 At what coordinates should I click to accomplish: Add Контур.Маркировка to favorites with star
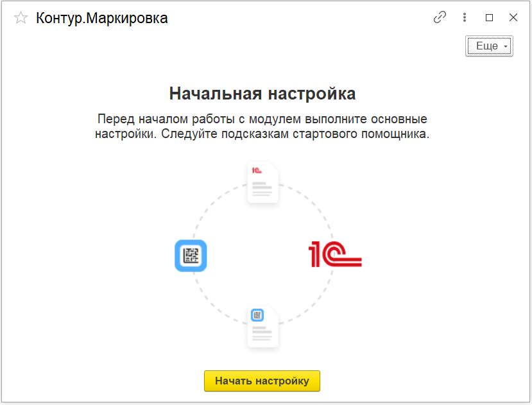[x=21, y=18]
